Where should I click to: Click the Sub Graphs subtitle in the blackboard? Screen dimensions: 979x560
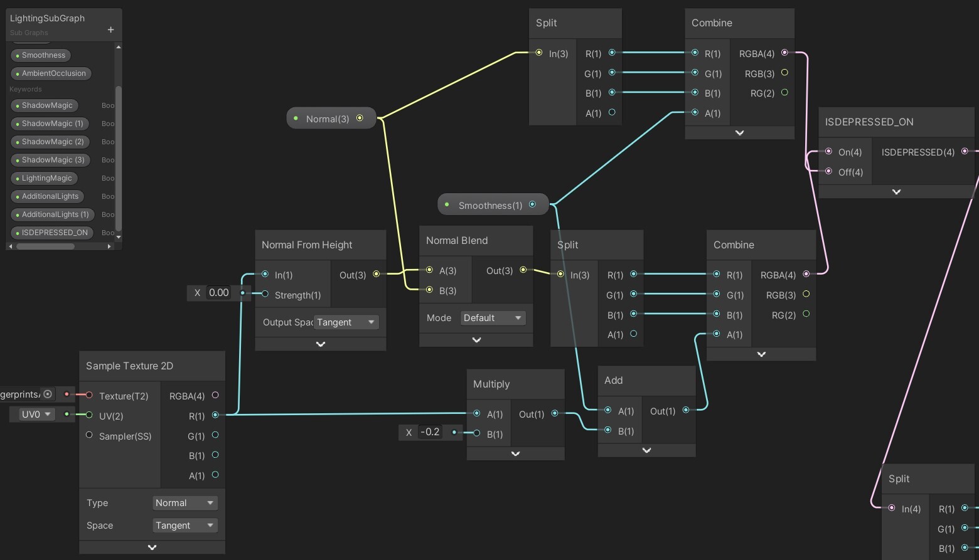point(29,33)
